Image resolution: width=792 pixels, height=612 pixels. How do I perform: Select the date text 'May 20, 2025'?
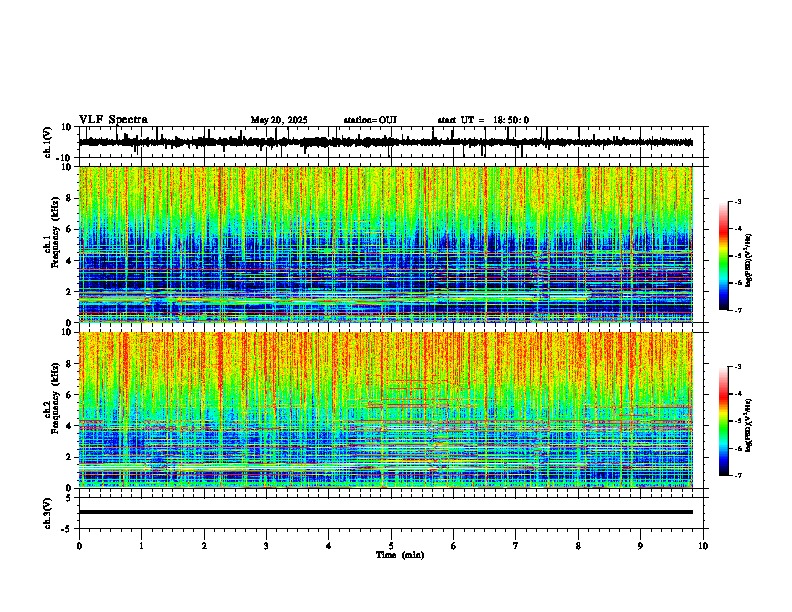pyautogui.click(x=279, y=120)
